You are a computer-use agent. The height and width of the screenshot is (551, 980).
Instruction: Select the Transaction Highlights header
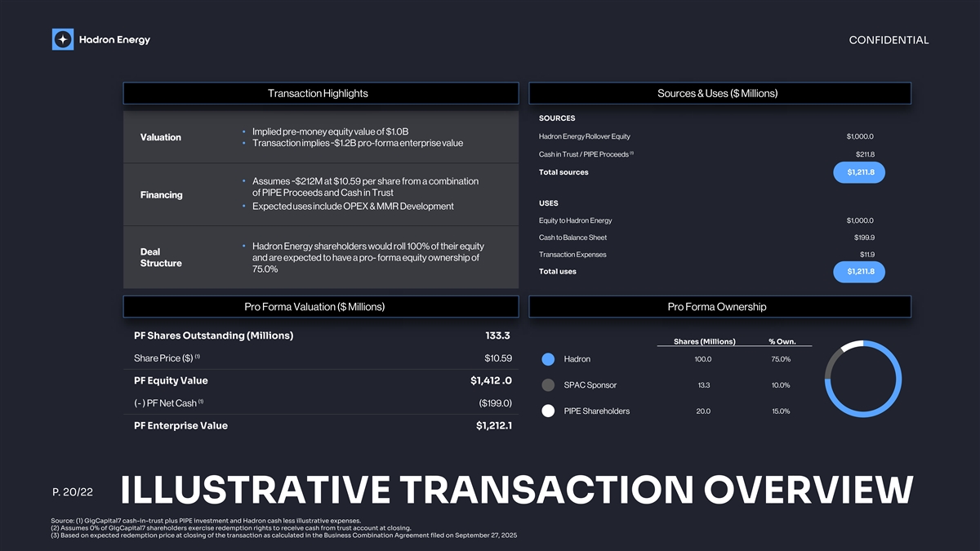320,93
